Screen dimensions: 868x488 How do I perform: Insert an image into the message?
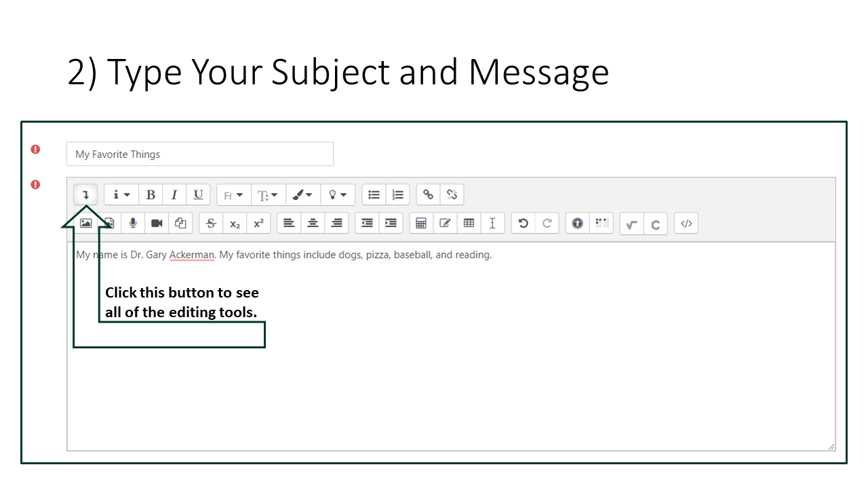click(85, 223)
